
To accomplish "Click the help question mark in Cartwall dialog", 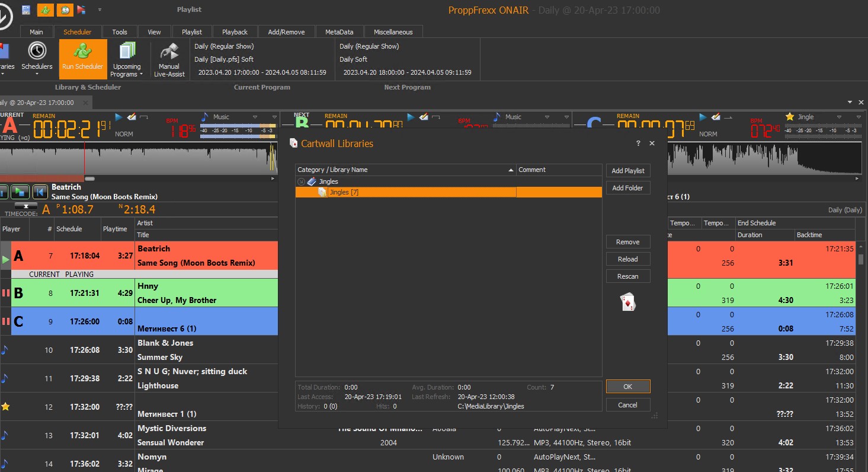I will click(x=638, y=143).
